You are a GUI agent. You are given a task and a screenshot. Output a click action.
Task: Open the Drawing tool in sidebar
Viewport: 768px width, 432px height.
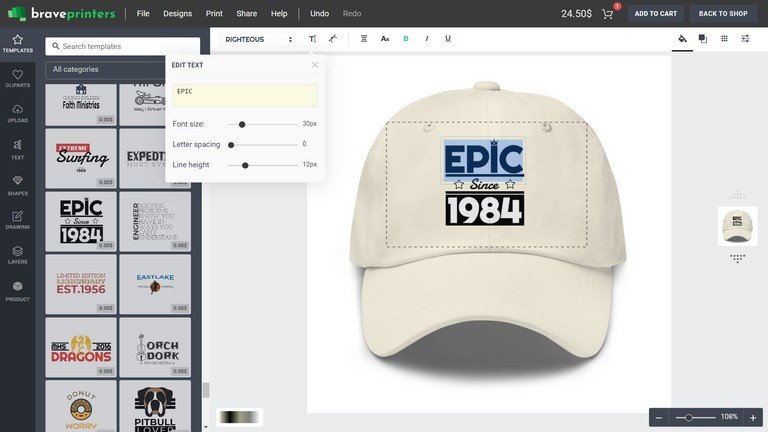pyautogui.click(x=18, y=220)
